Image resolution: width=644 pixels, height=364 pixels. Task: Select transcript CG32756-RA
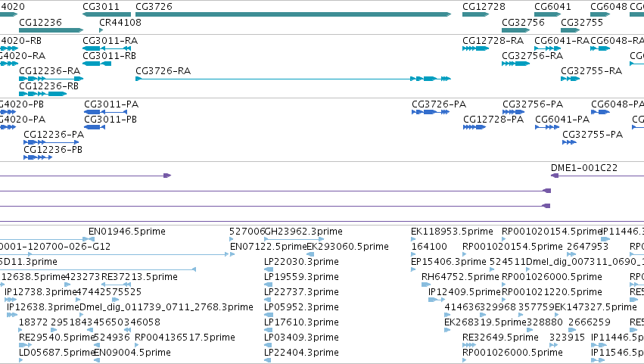[x=532, y=56]
